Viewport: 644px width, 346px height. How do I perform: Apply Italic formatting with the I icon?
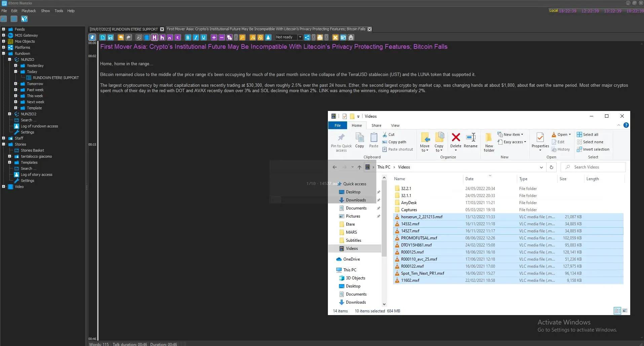point(196,37)
